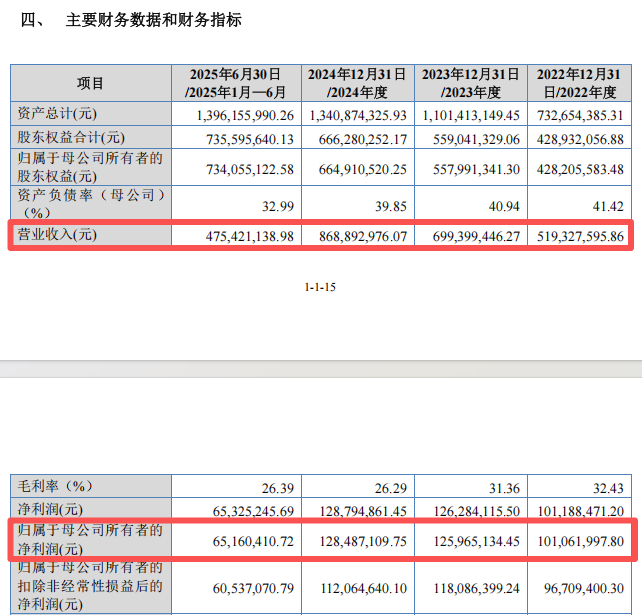This screenshot has height=615, width=642.
Task: Click the 2023年12月31日 column header
Action: tap(471, 83)
